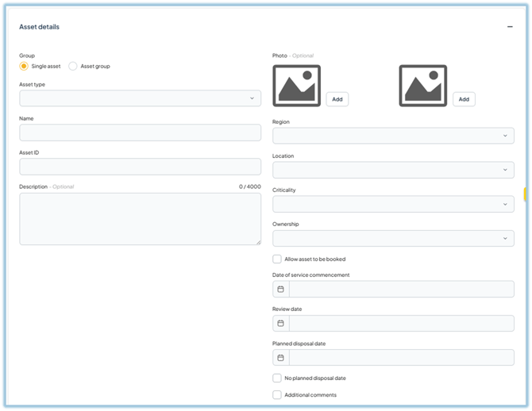Expand the Region dropdown
Screen dimensions: 532x411
tap(393, 136)
